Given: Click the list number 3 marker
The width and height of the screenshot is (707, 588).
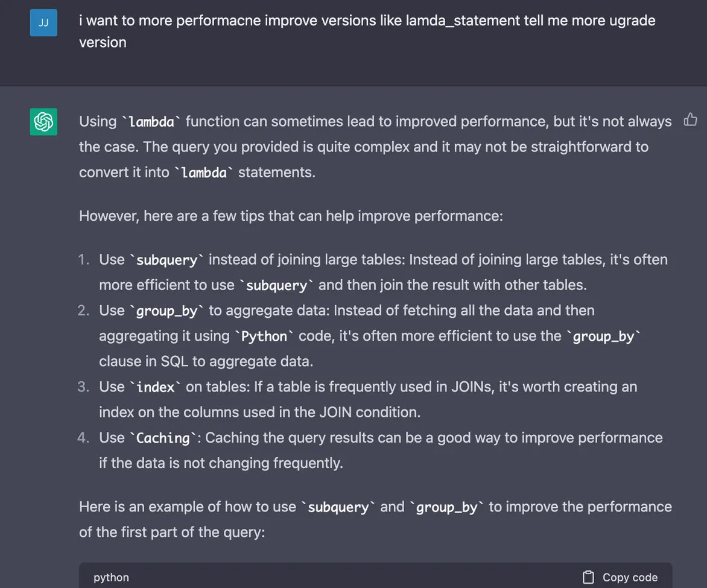Looking at the screenshot, I should pyautogui.click(x=84, y=387).
